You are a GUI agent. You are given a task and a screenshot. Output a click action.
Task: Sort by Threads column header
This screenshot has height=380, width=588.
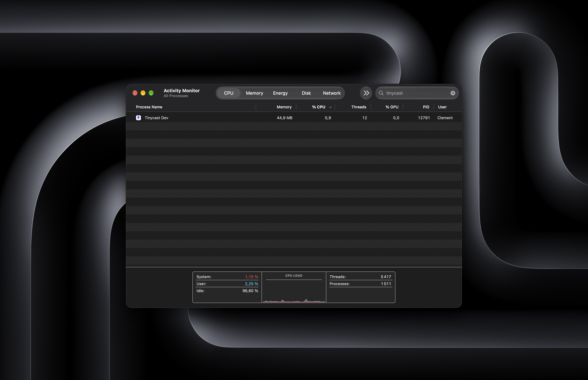pos(359,107)
